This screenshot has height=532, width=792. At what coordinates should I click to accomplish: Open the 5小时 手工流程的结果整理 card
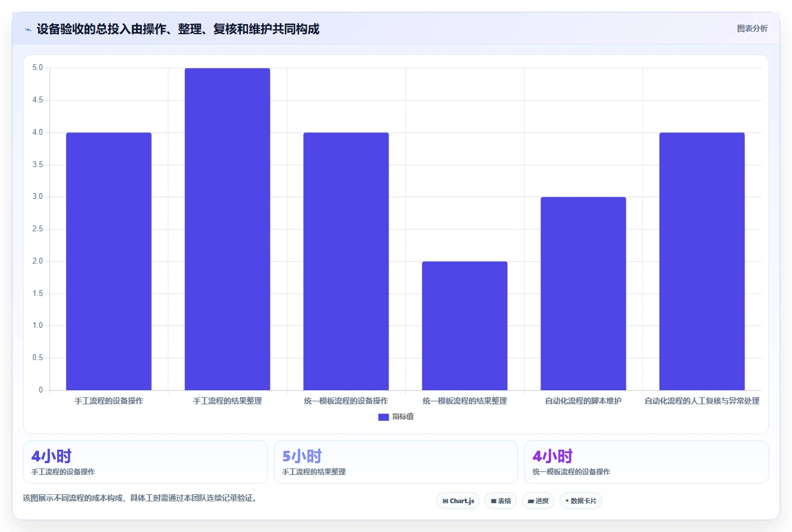tap(396, 462)
